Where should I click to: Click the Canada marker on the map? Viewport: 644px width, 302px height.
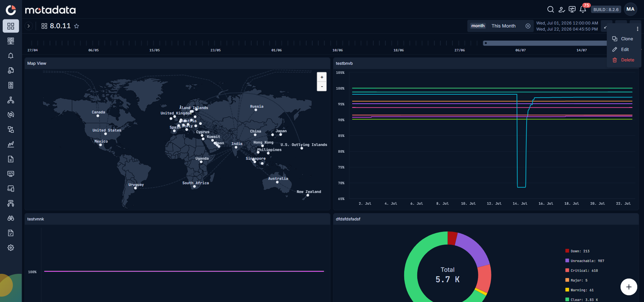(x=98, y=116)
